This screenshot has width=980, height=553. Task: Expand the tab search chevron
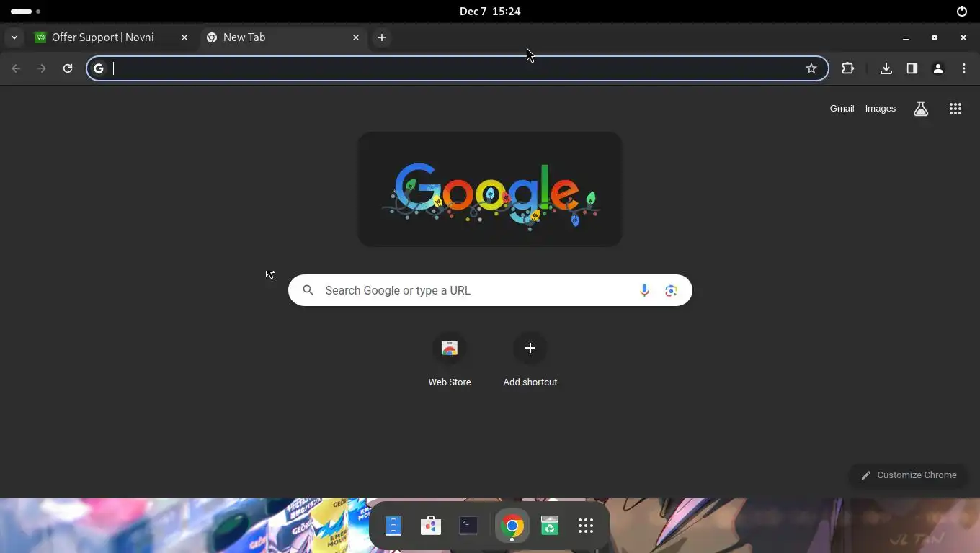[14, 37]
